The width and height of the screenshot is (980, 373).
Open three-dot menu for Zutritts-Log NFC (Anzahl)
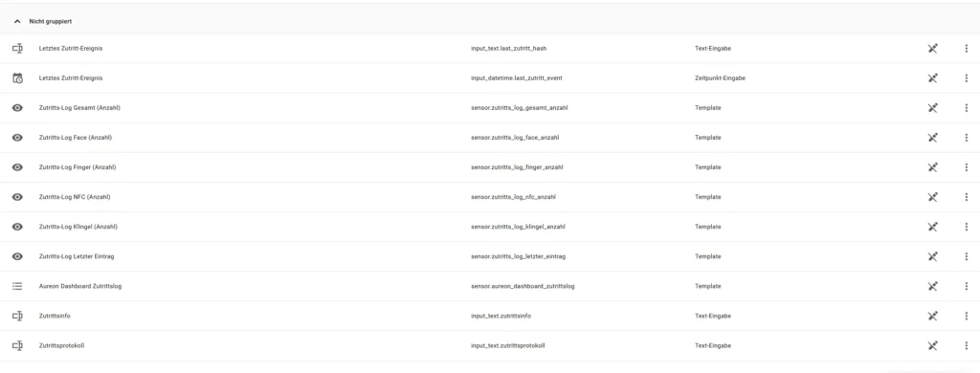tap(967, 197)
